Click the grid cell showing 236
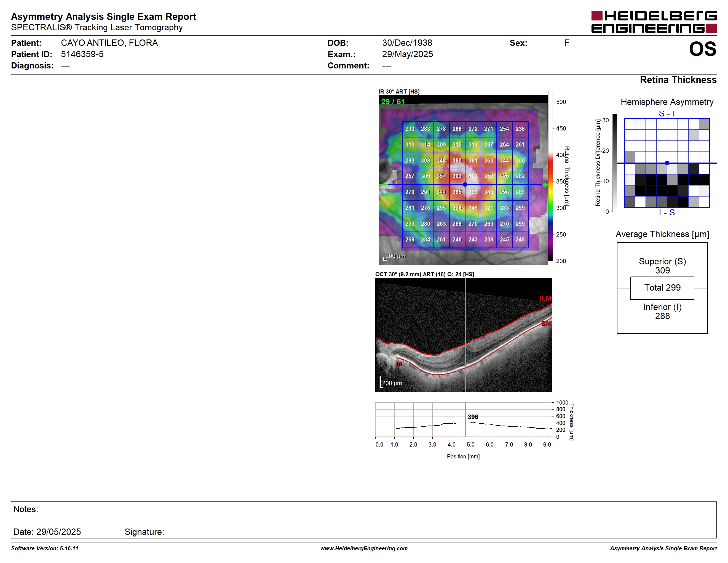 520,129
